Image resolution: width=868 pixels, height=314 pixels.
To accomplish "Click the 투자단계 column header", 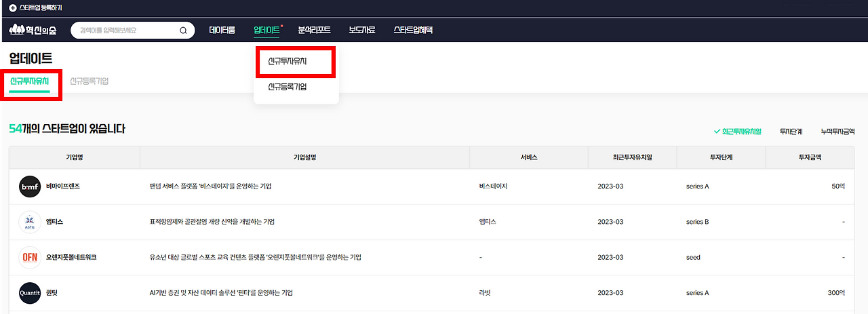I will click(721, 157).
